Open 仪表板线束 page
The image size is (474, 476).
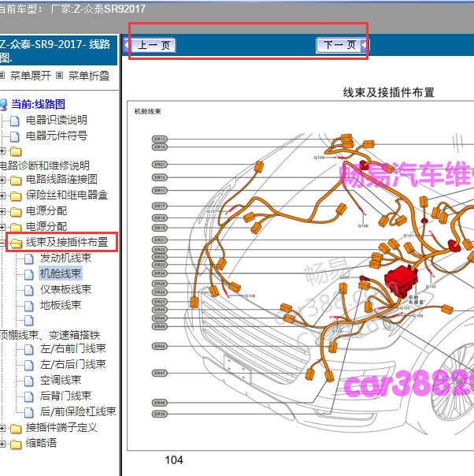(x=65, y=289)
